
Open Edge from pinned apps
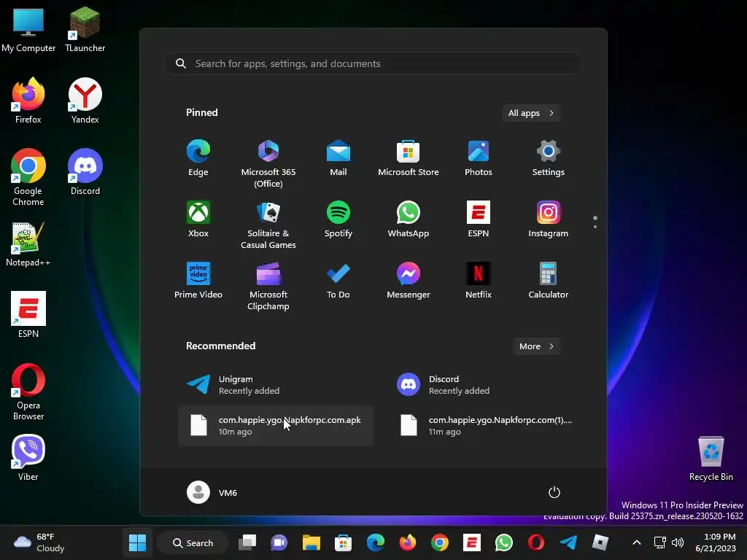coord(198,158)
